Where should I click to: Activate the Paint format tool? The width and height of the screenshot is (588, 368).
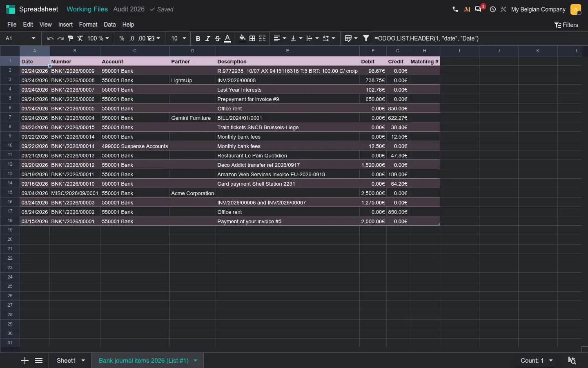(70, 38)
